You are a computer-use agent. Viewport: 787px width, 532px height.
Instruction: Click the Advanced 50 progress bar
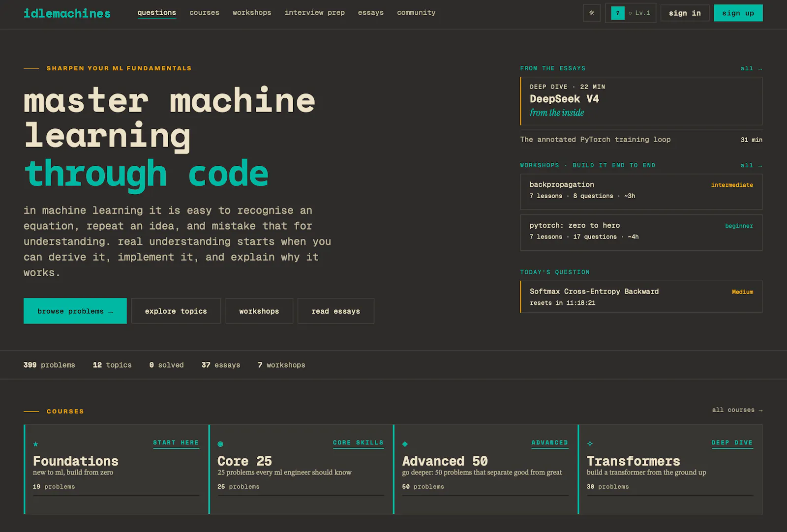(x=485, y=496)
